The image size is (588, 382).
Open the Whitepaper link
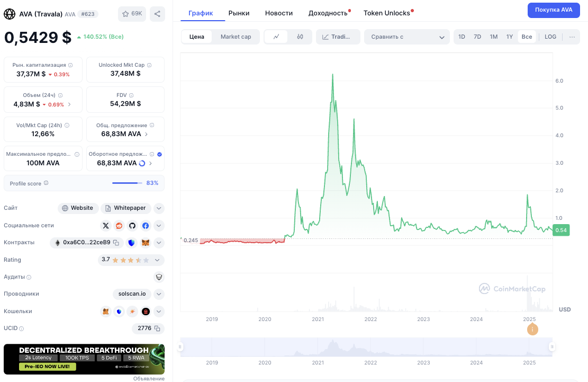click(126, 208)
